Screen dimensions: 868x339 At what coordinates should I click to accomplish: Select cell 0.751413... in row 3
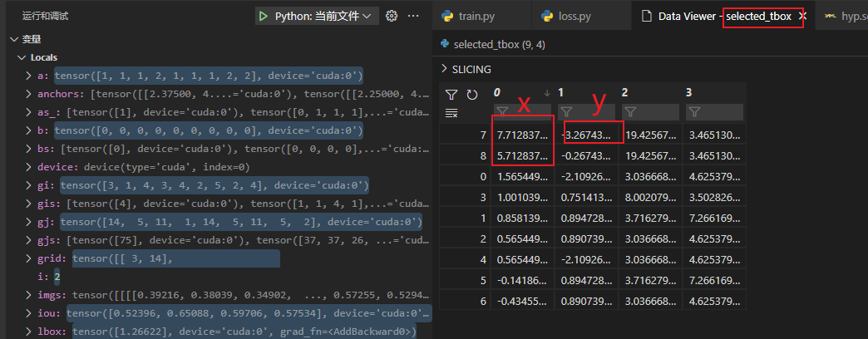pos(586,197)
